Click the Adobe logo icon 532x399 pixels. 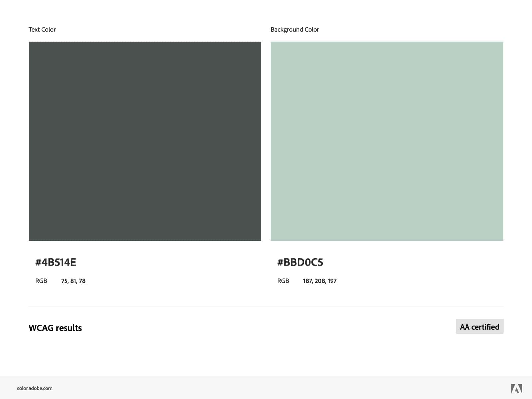pyautogui.click(x=517, y=388)
